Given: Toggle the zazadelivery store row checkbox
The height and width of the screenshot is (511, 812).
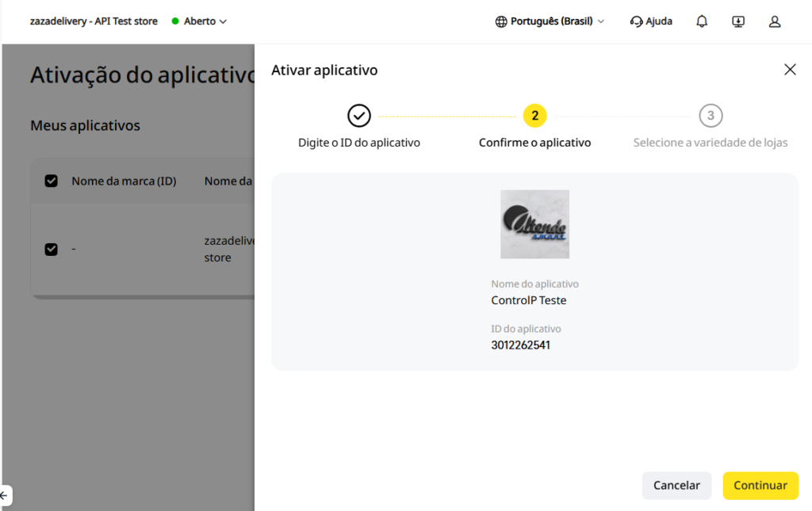Looking at the screenshot, I should coord(51,249).
